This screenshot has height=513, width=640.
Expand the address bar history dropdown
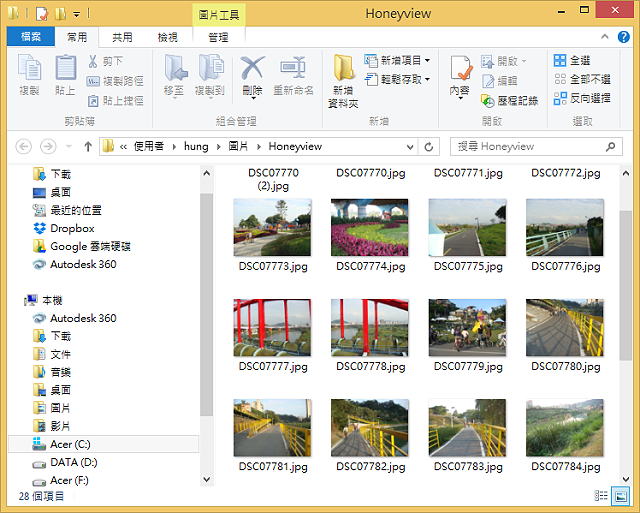click(x=410, y=147)
